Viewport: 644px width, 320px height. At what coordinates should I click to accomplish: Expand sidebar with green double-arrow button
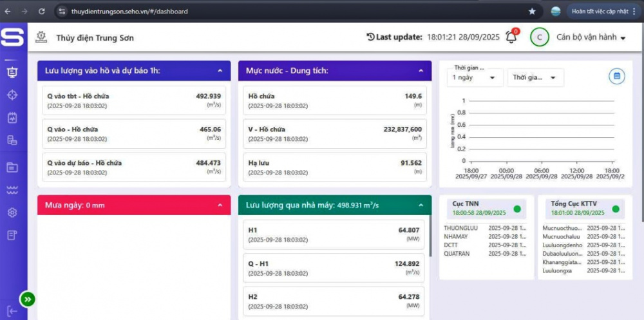click(28, 299)
